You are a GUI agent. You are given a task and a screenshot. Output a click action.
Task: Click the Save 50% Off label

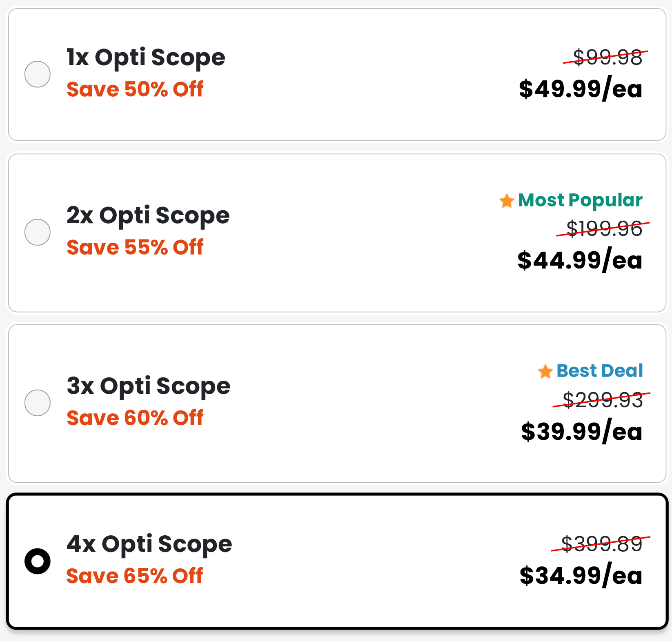(x=135, y=89)
